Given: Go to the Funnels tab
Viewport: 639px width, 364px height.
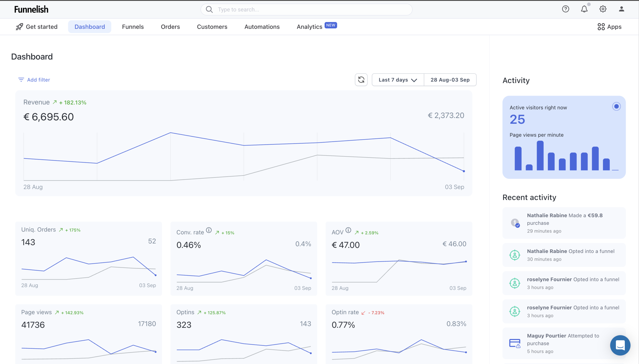Looking at the screenshot, I should pos(133,27).
